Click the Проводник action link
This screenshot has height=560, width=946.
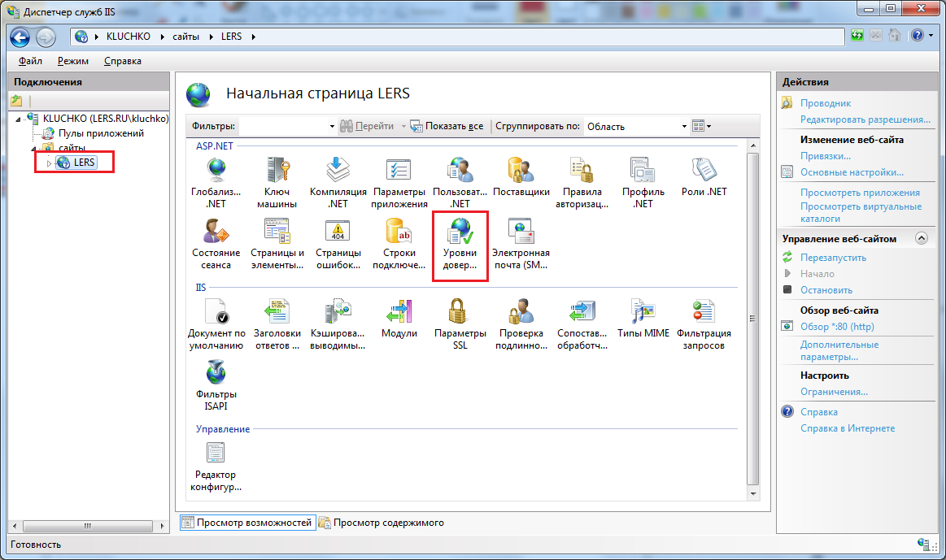point(826,103)
